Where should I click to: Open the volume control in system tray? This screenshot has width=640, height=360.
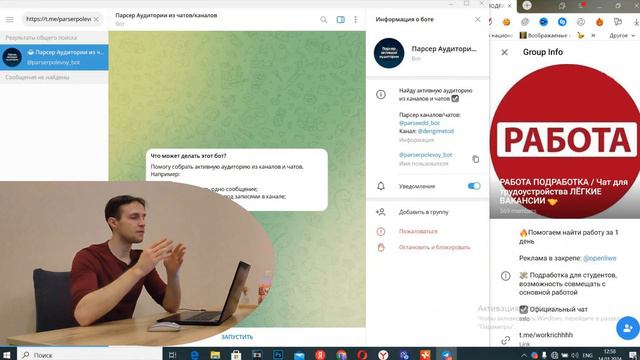575,355
